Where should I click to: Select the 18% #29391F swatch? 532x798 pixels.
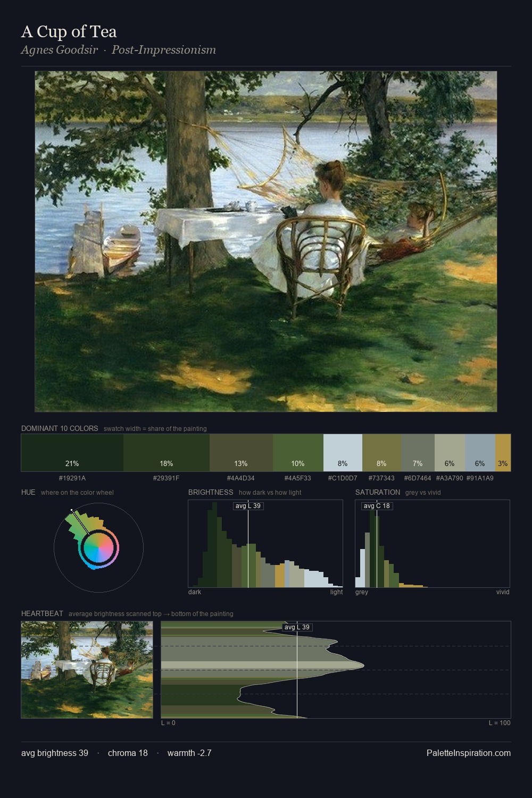coord(167,453)
